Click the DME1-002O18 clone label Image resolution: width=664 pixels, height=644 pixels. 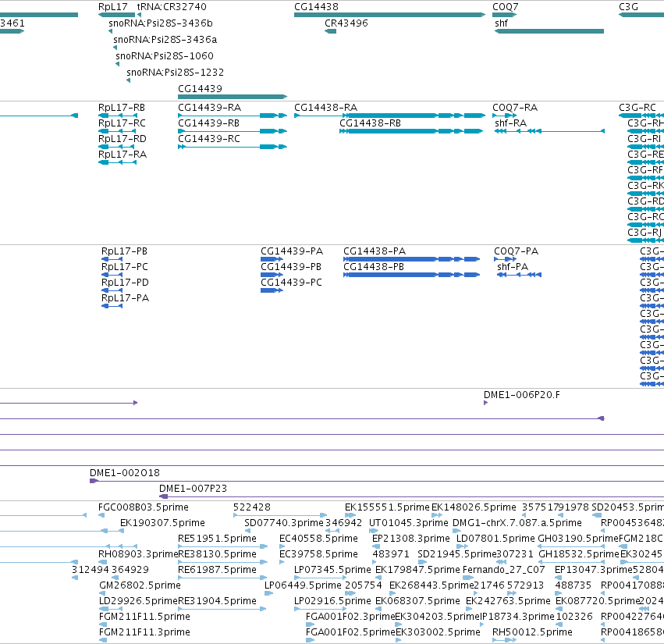(125, 472)
